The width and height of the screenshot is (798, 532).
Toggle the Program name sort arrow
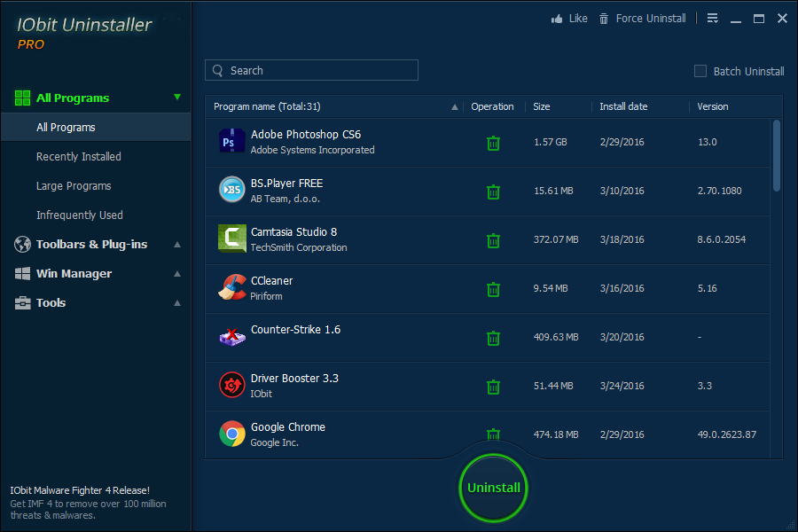455,107
